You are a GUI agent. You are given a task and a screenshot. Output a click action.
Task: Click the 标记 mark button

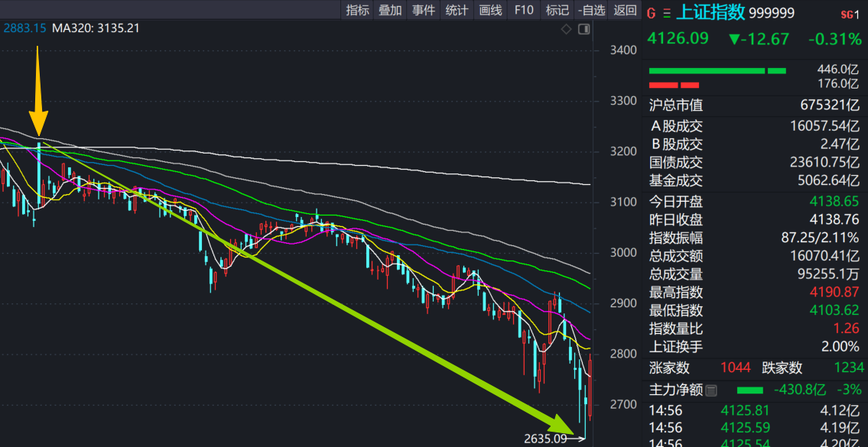pyautogui.click(x=557, y=10)
